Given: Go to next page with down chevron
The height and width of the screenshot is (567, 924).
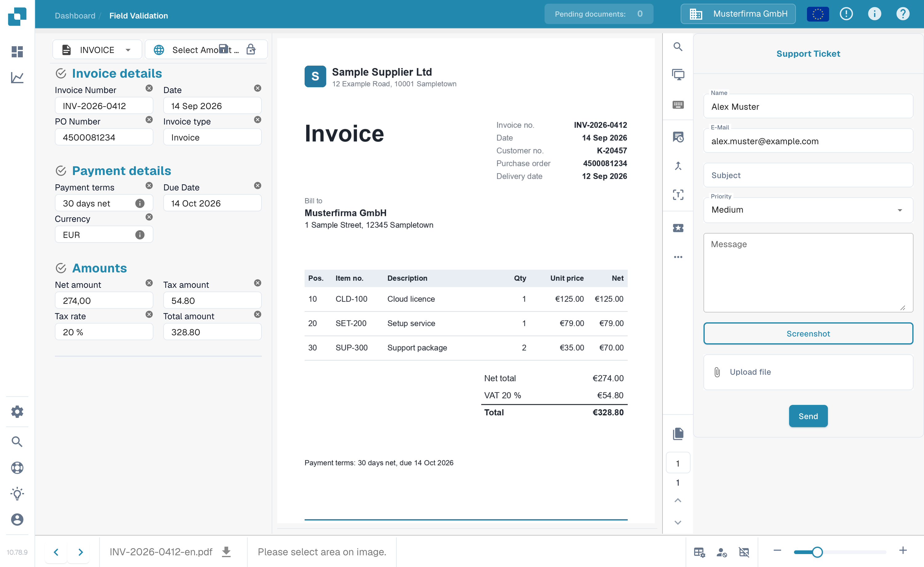Looking at the screenshot, I should tap(678, 522).
